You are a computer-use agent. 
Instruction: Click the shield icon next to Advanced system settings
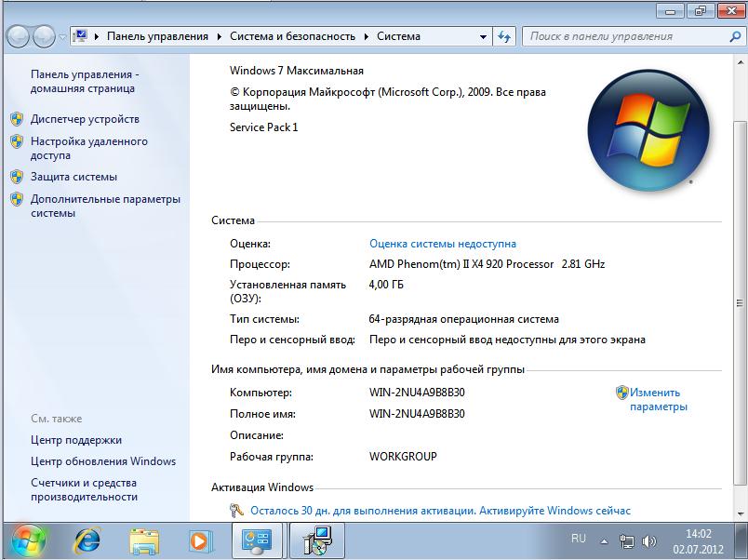(x=16, y=199)
